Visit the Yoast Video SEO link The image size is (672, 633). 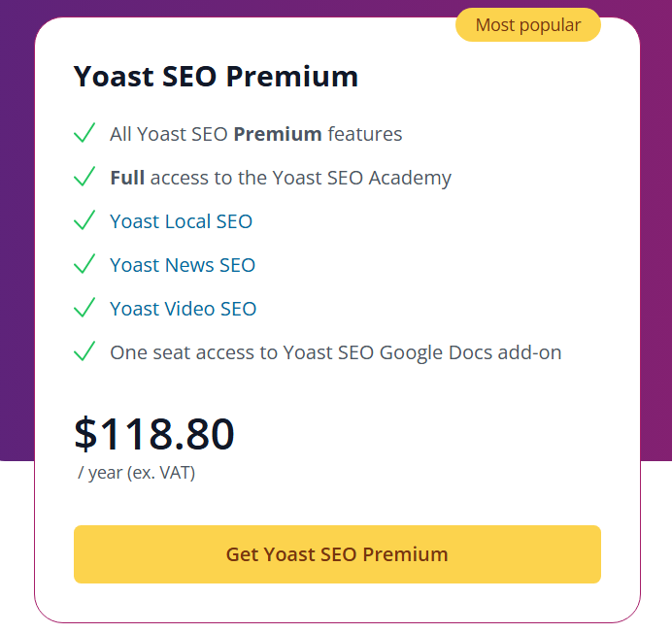pos(183,309)
